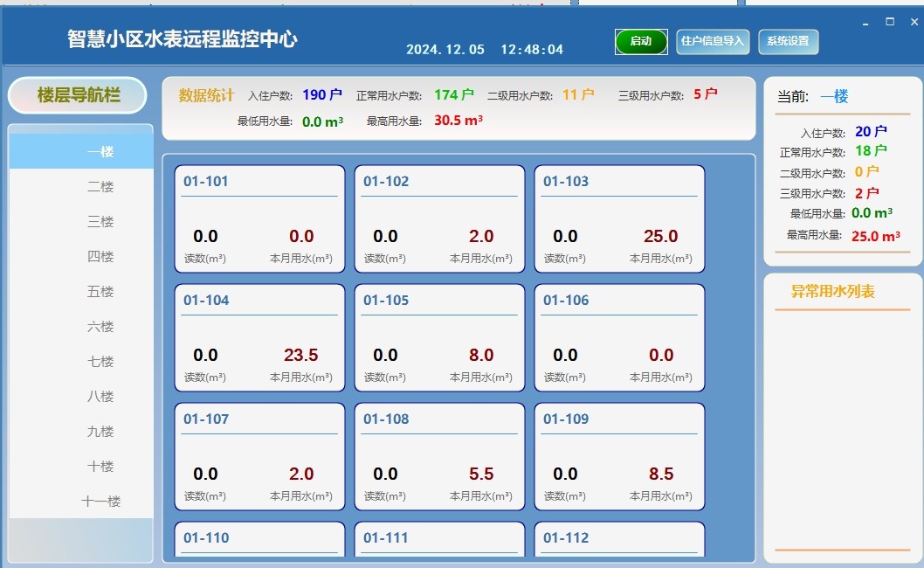Click the 异常用水列表 heading
Image resolution: width=924 pixels, height=568 pixels.
pyautogui.click(x=832, y=291)
